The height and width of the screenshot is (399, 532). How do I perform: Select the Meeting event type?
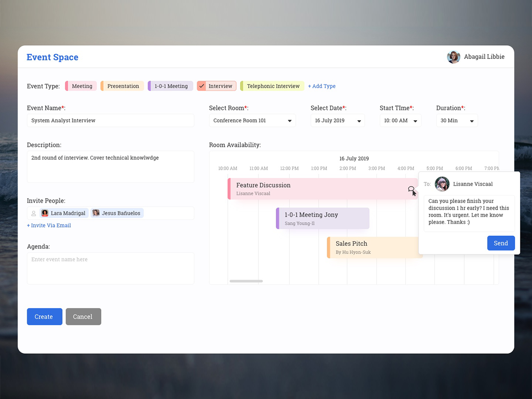(x=81, y=86)
